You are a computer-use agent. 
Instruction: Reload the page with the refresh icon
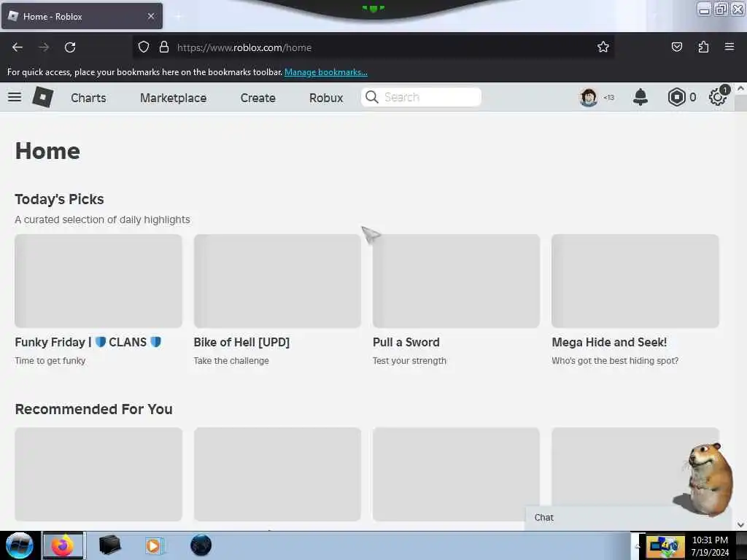tap(70, 47)
